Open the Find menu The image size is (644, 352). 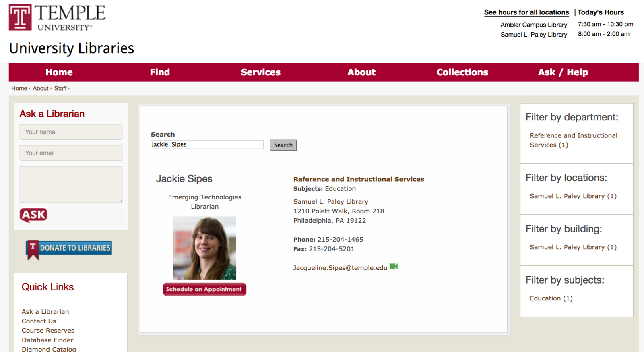(160, 72)
